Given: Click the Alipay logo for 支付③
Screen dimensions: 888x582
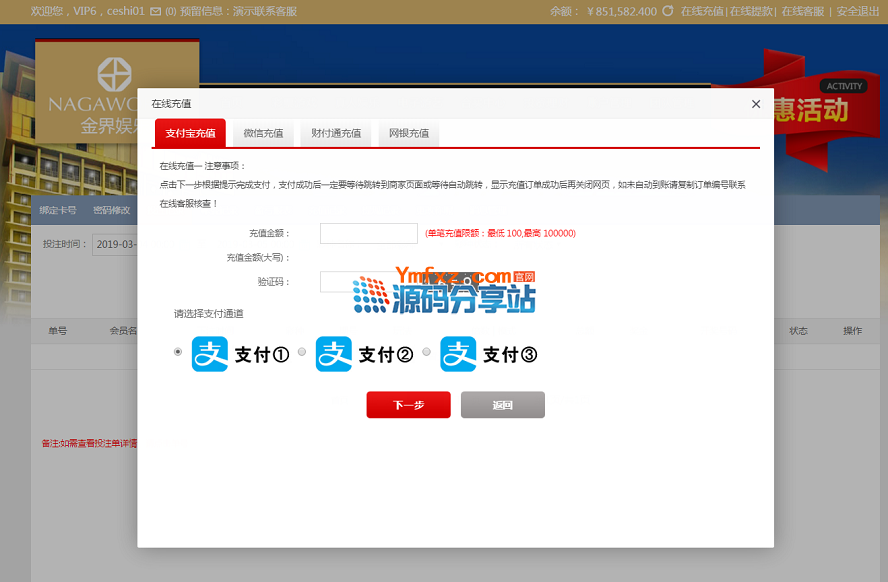Looking at the screenshot, I should coord(458,354).
